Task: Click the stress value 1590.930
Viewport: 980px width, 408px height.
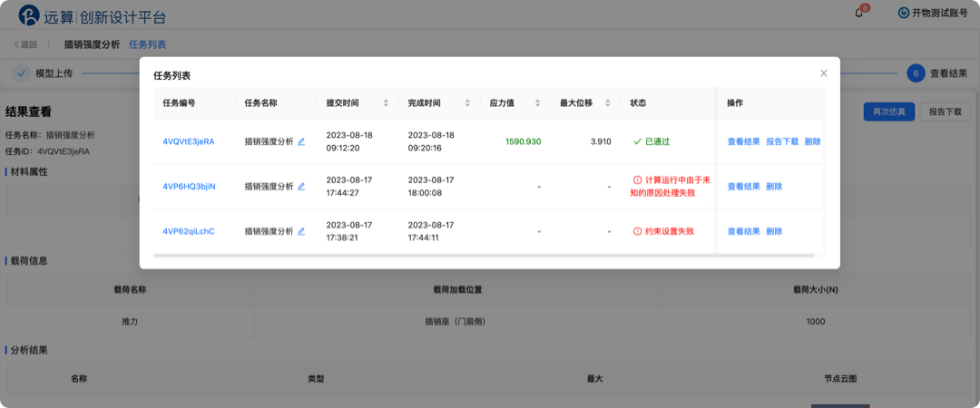Action: [524, 141]
